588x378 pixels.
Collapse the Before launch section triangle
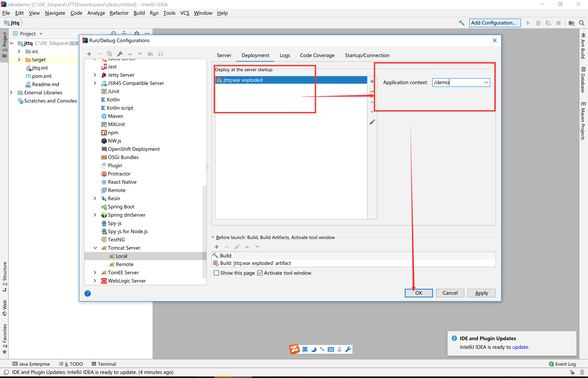(x=213, y=237)
